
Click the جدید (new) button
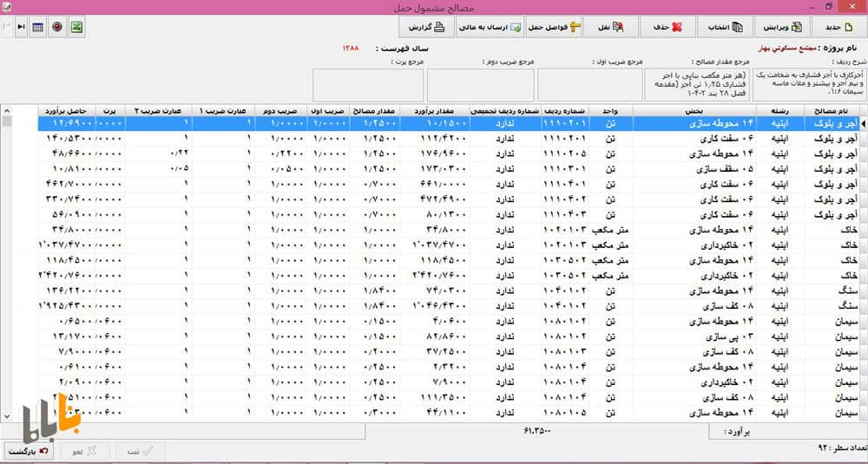840,27
